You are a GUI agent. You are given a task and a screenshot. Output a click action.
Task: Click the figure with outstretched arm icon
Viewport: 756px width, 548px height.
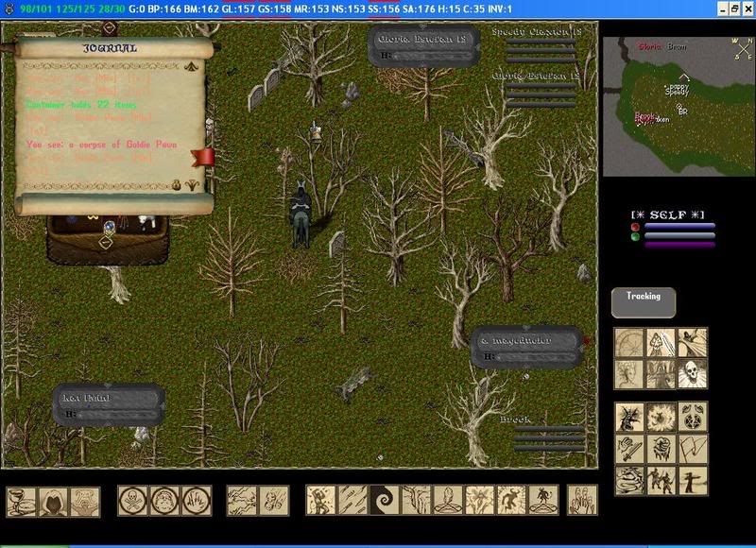pos(693,480)
